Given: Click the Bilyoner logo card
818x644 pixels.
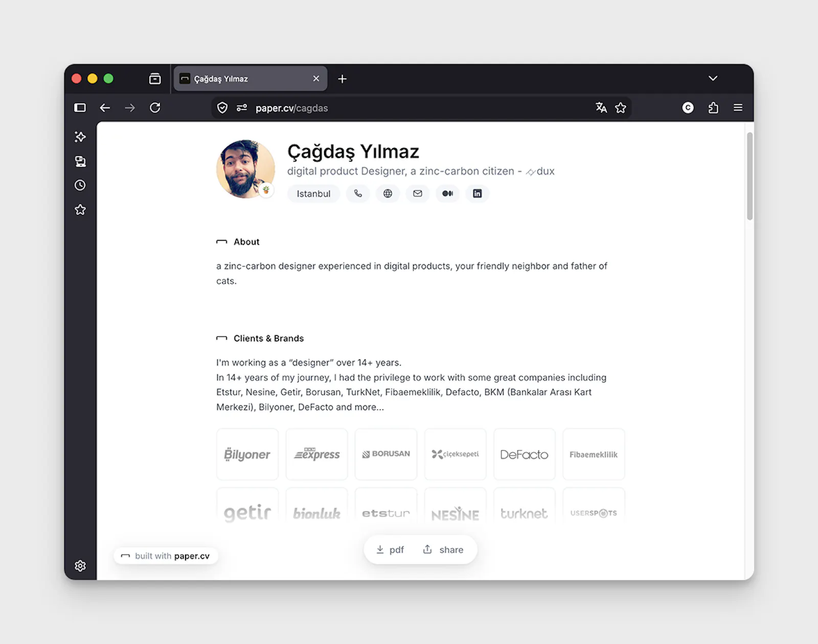Looking at the screenshot, I should [x=247, y=454].
